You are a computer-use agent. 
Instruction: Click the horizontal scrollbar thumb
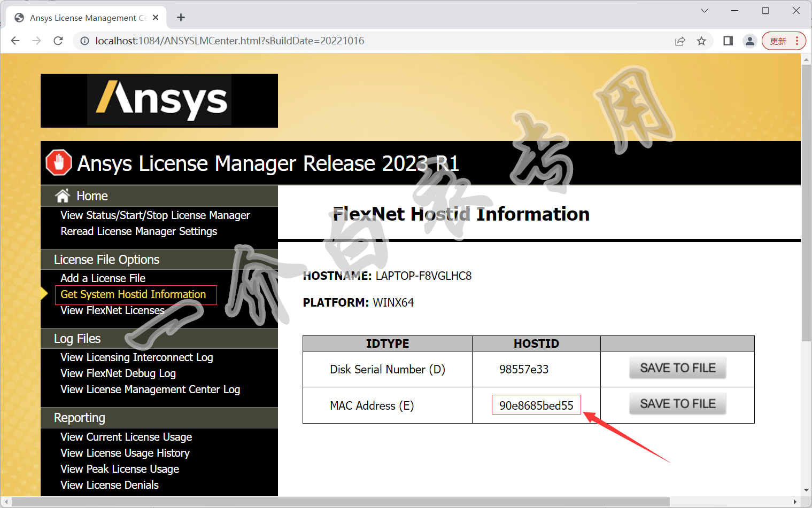(341, 502)
